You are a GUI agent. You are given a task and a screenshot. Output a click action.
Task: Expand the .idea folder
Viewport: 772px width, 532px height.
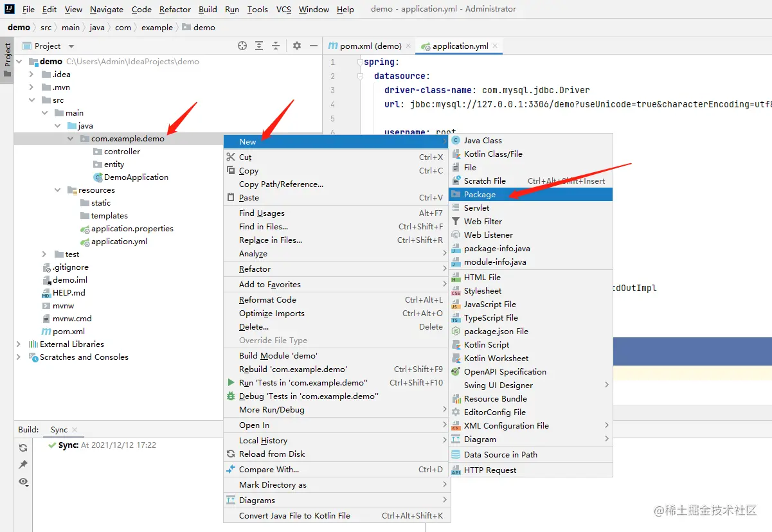tap(31, 75)
